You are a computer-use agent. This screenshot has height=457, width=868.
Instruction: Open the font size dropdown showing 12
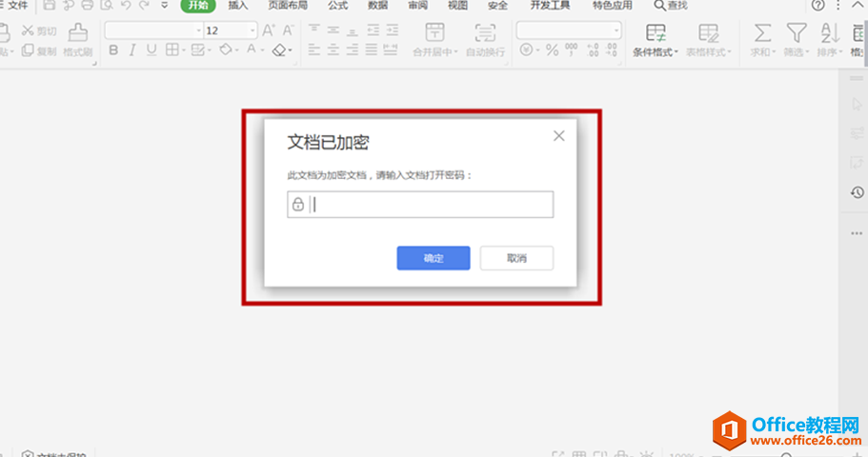252,30
